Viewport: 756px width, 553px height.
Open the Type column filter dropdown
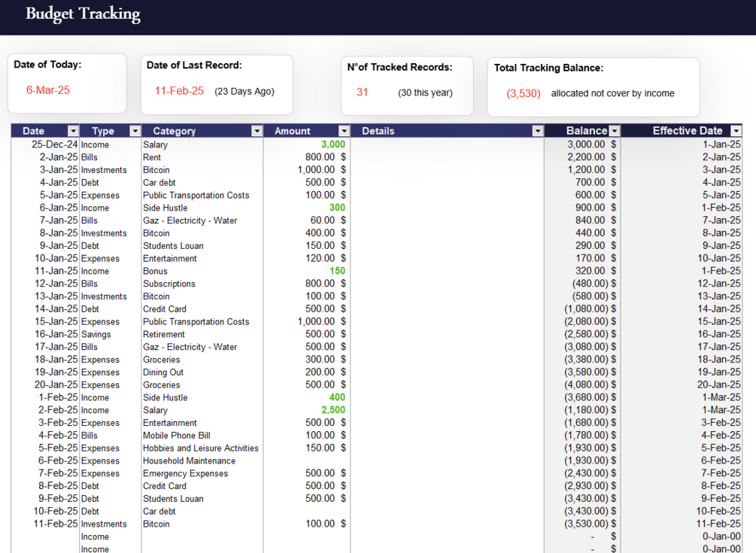[x=135, y=131]
